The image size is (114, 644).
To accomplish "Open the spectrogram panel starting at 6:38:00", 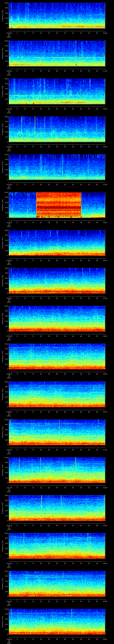I will [x=57, y=356].
